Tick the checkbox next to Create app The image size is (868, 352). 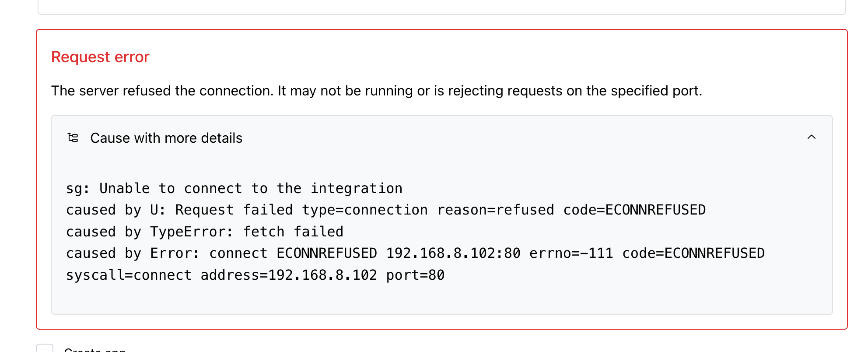pyautogui.click(x=45, y=348)
